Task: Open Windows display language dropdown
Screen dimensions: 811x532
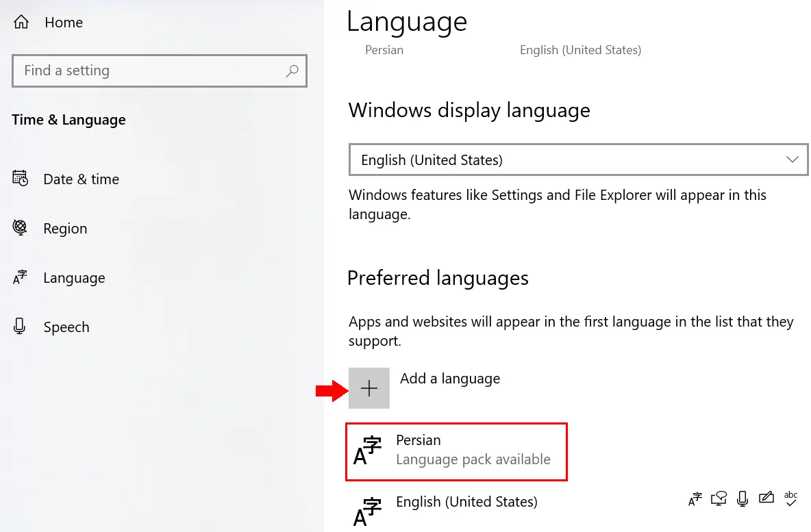Action: pyautogui.click(x=578, y=160)
